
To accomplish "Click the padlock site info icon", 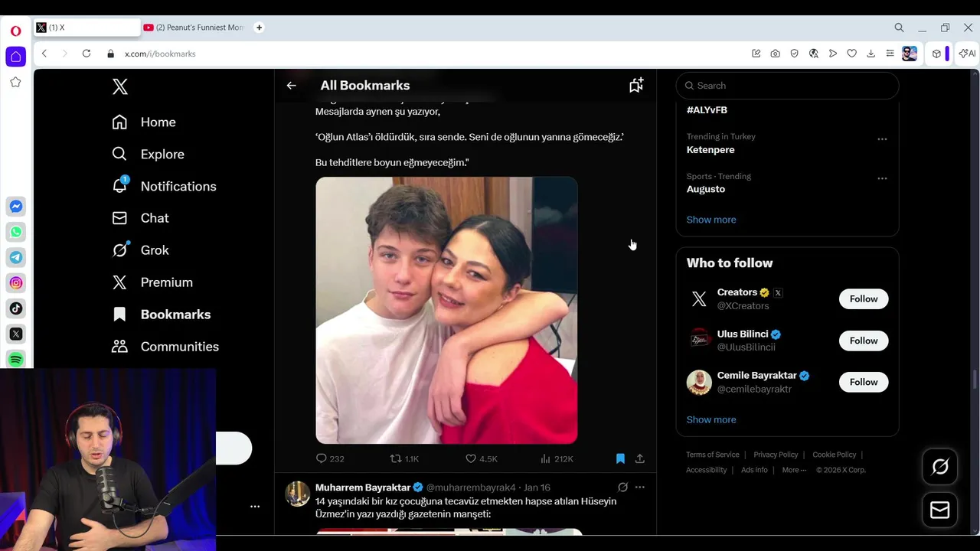I will [x=111, y=54].
